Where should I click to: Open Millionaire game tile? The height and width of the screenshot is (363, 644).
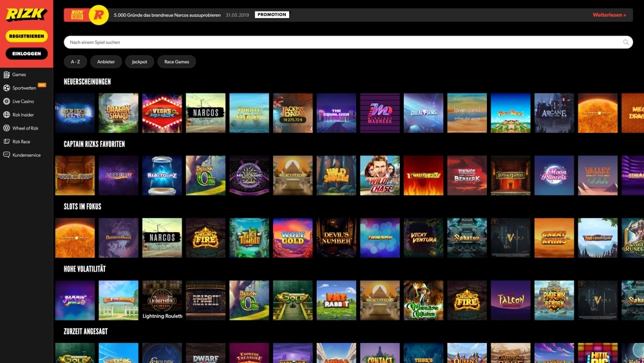point(249,175)
